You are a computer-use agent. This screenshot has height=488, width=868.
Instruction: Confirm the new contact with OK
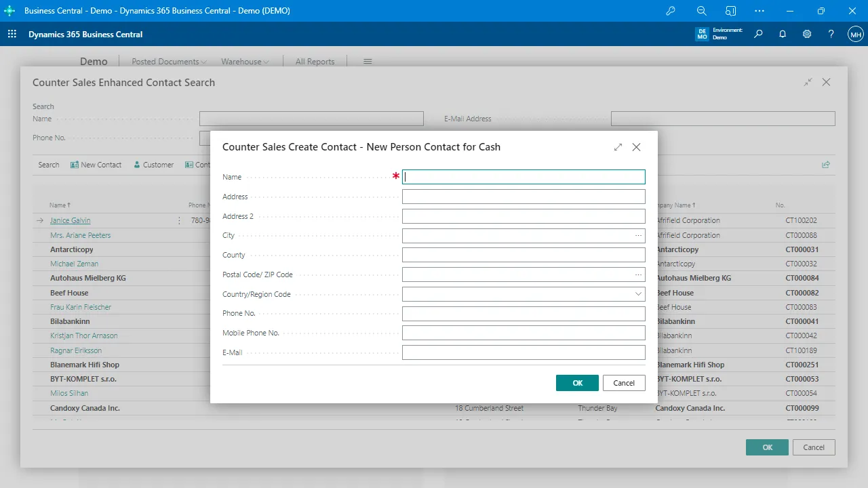click(x=577, y=383)
